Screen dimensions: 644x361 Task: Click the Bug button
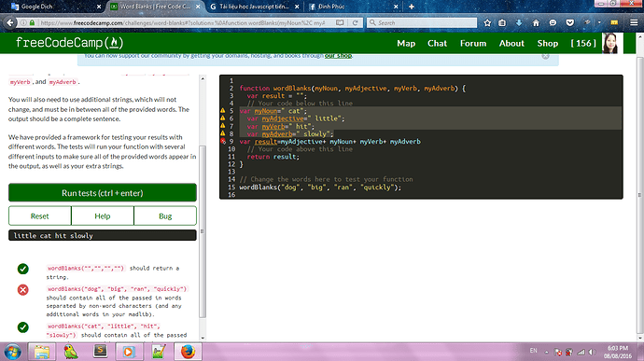pos(165,216)
